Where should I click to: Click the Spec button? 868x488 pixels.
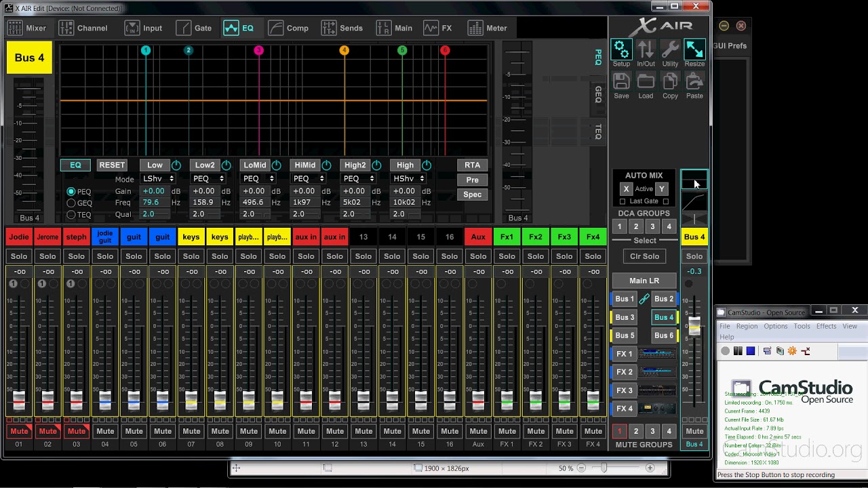[x=473, y=195]
